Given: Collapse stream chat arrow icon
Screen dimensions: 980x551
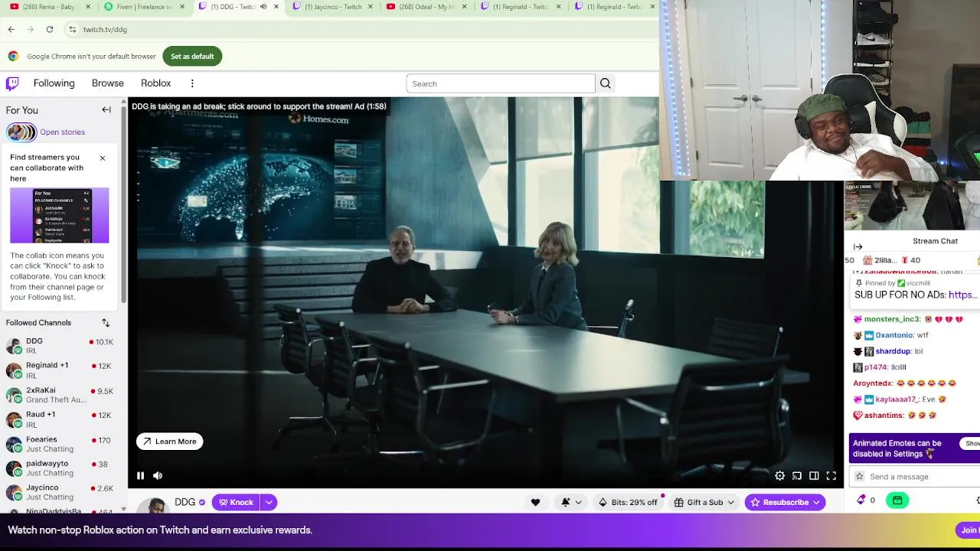Looking at the screenshot, I should click(857, 246).
